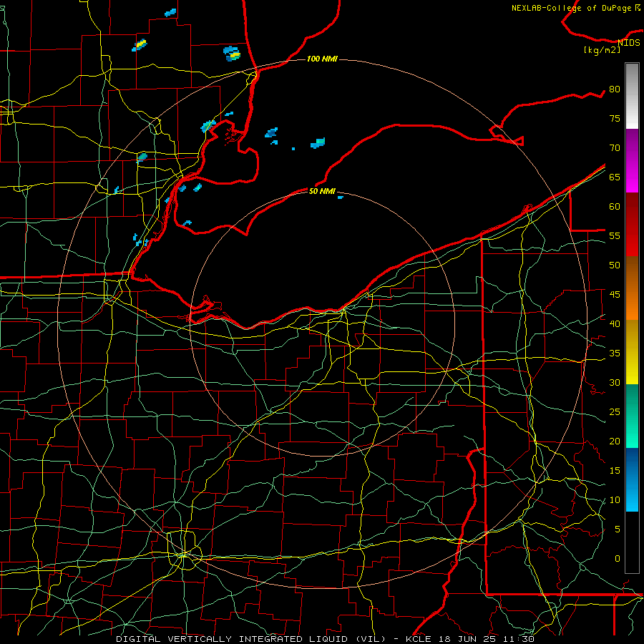Click legend scale value 15
Screen dimensions: 644x644
click(615, 471)
